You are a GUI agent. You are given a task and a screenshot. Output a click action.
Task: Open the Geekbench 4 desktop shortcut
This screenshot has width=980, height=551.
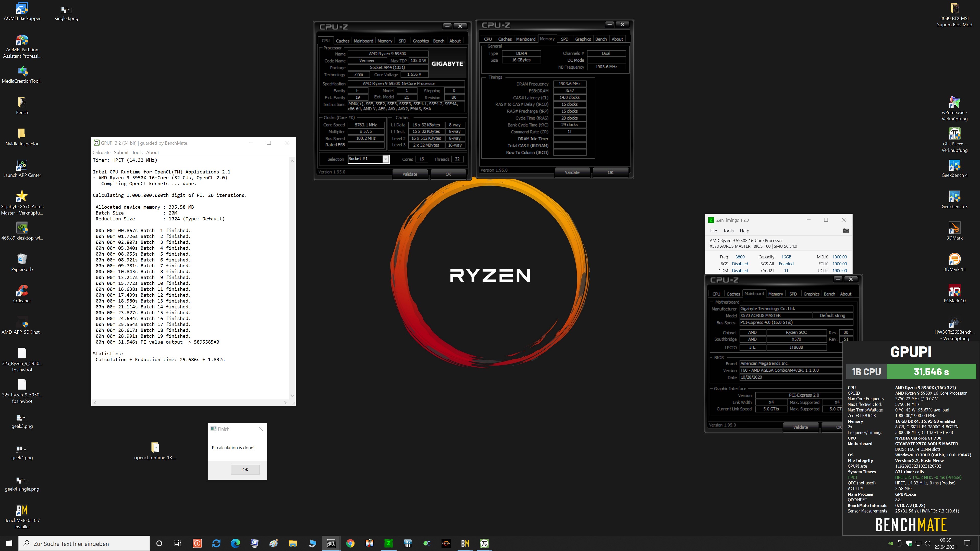click(954, 168)
